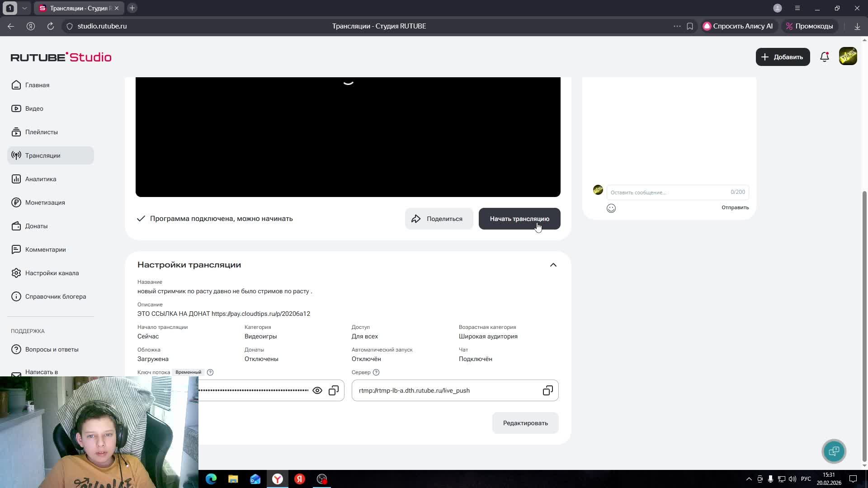Open the channel avatar profile menu
Screen dimensions: 868x488
[x=848, y=56]
